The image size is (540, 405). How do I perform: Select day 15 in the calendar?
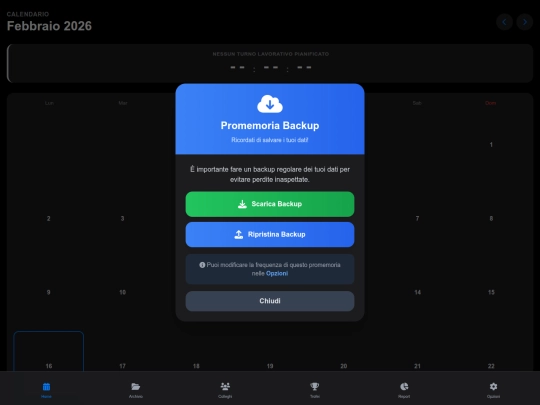click(491, 292)
